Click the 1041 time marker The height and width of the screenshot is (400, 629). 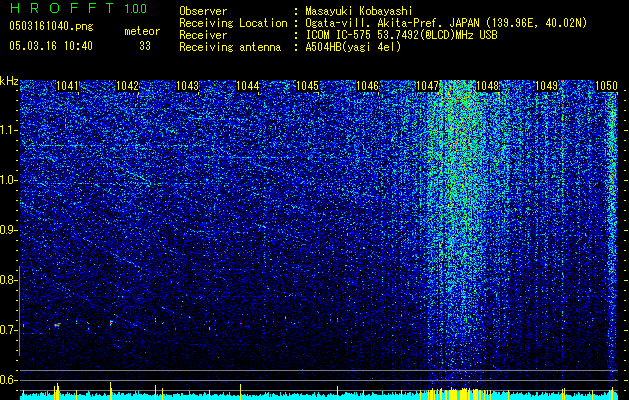pos(67,86)
